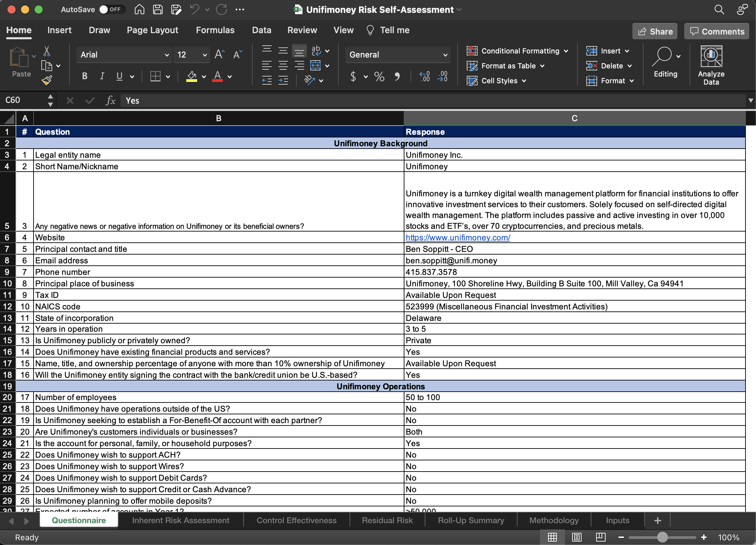Image resolution: width=756 pixels, height=545 pixels.
Task: Click Decrease Decimal icon
Action: (x=442, y=77)
